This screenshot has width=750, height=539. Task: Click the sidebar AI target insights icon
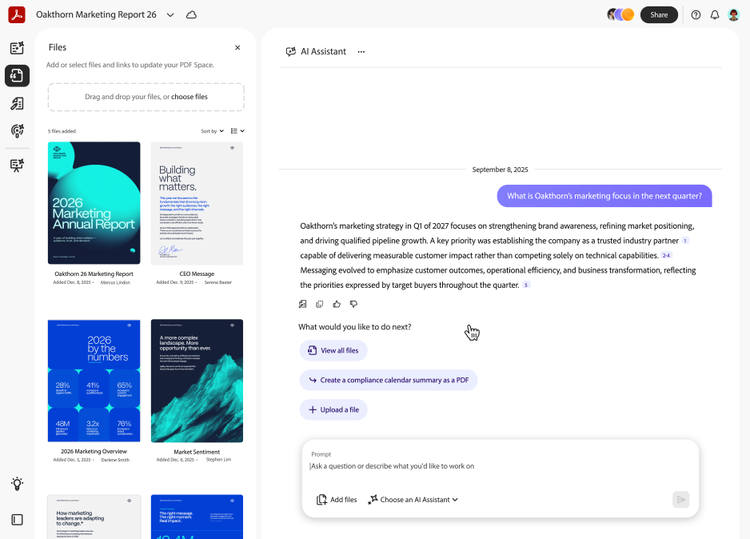[17, 131]
